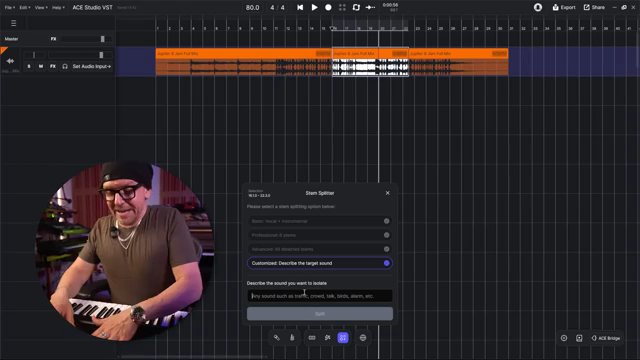Click the icon to the right of the loop button
This screenshot has height=360, width=640.
coord(370,7)
